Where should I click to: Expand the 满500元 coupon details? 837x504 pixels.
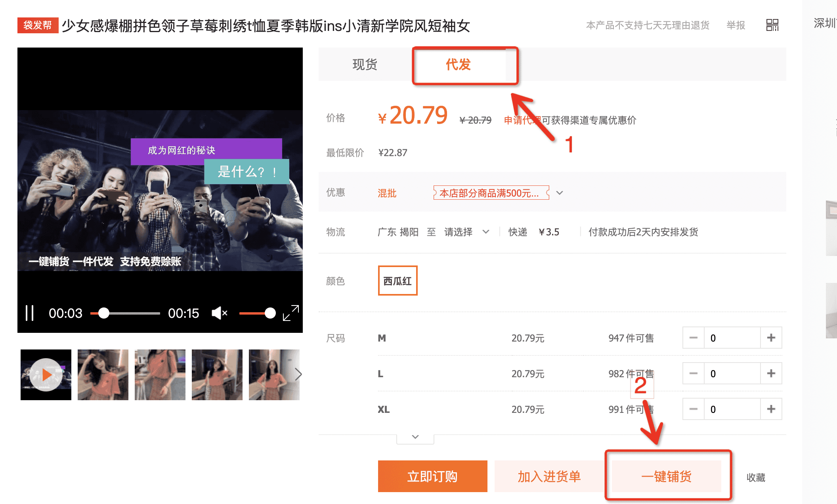click(560, 193)
